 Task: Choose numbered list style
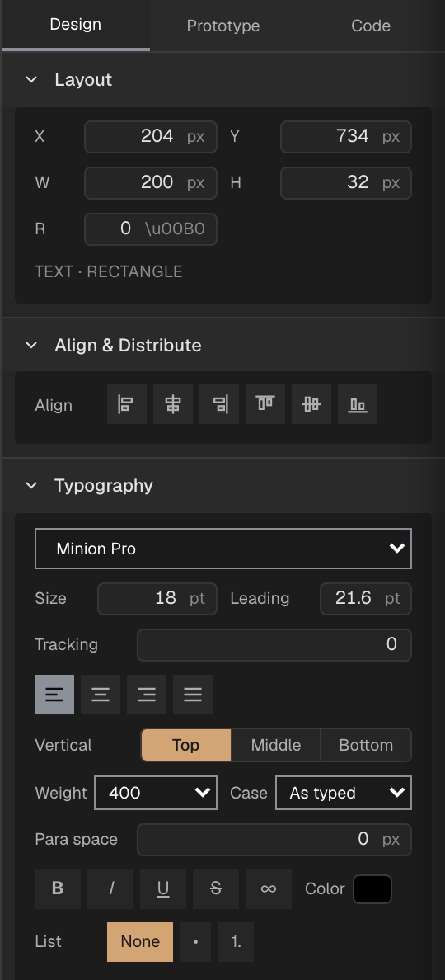(x=236, y=942)
